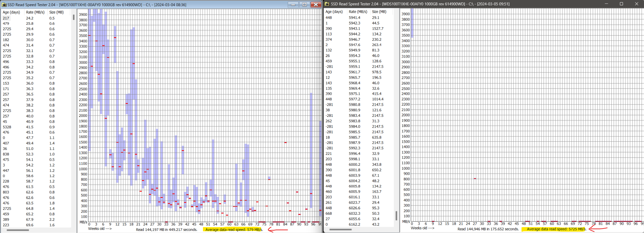The width and height of the screenshot is (644, 233).
Task: Maximize the 2024-03-04 tester window
Action: click(304, 4)
